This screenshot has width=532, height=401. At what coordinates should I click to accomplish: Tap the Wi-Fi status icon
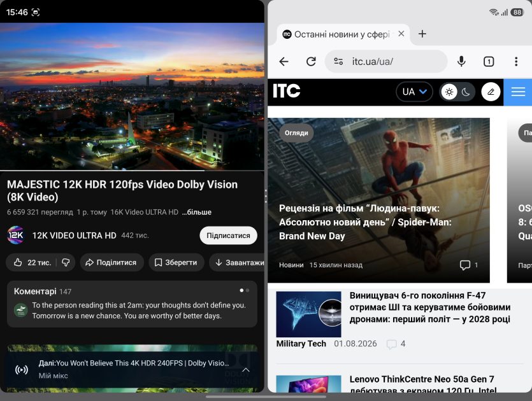[494, 13]
